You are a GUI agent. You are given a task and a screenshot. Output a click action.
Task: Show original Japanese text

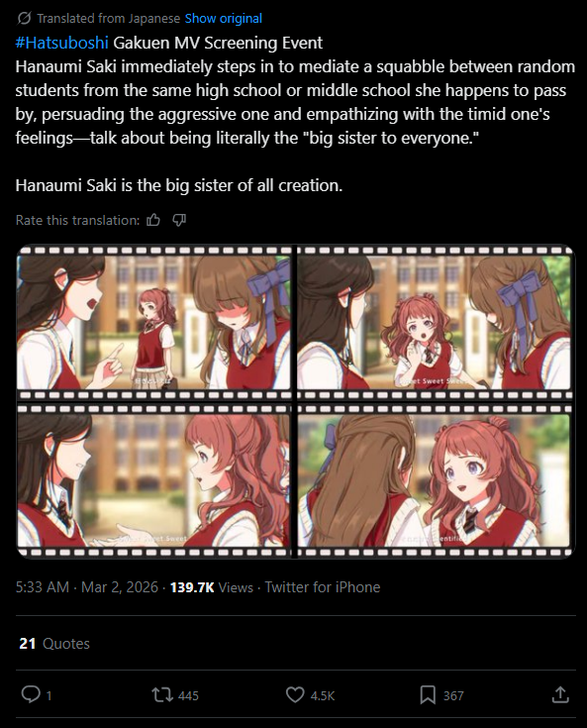point(223,18)
